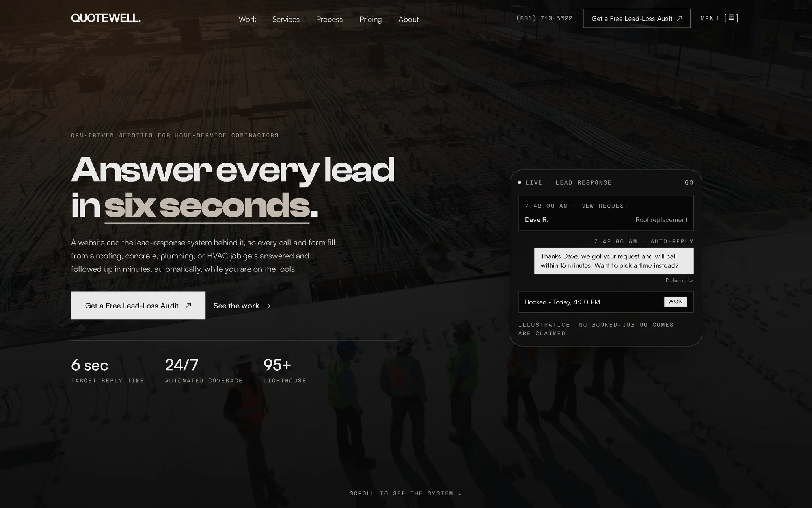The image size is (812, 508).
Task: Open the About nav item
Action: coord(408,19)
